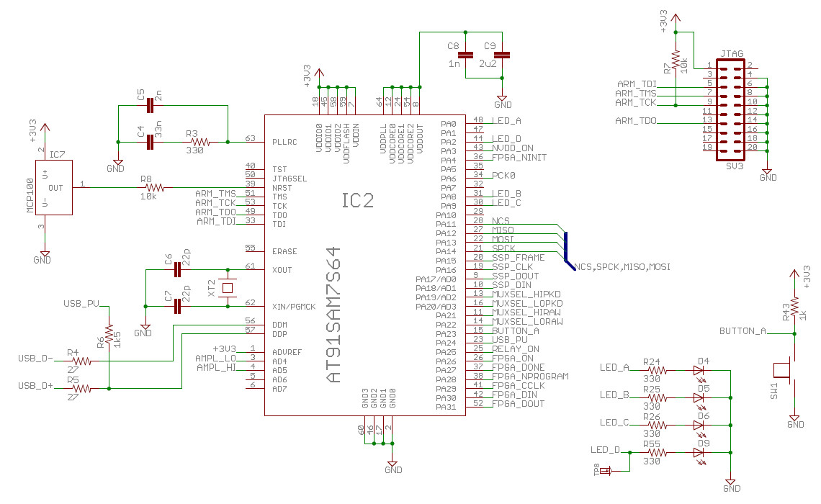The height and width of the screenshot is (504, 821).
Task: Click the C5 2n capacitor symbol
Action: [151, 106]
